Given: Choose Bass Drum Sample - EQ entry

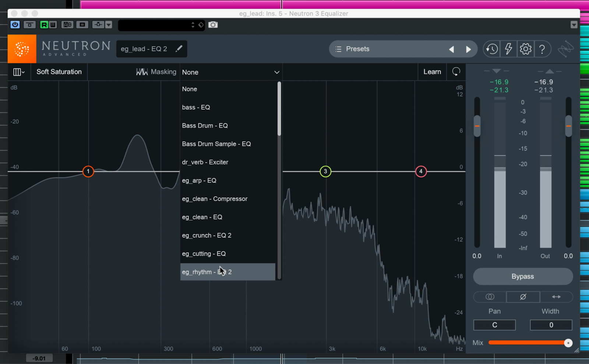Looking at the screenshot, I should pyautogui.click(x=228, y=144).
